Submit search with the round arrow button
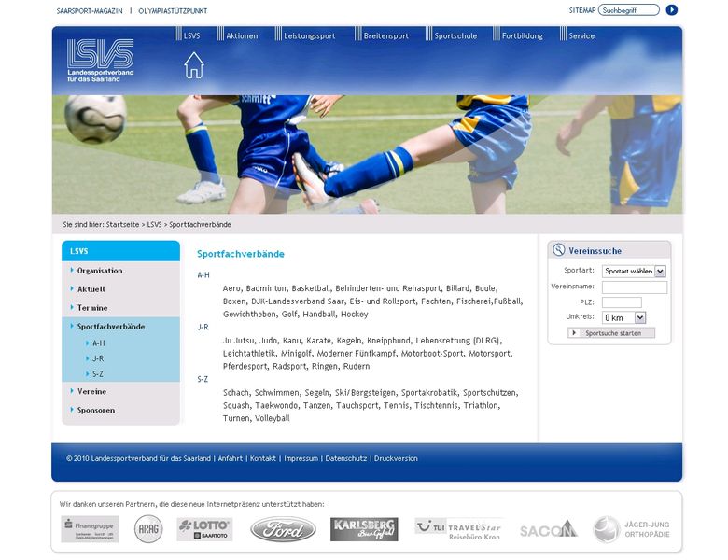Screen dimensions: 728x560 pos(671,9)
